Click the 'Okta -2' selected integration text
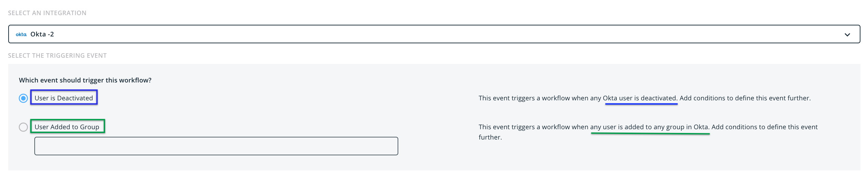The image size is (868, 178). [x=42, y=34]
